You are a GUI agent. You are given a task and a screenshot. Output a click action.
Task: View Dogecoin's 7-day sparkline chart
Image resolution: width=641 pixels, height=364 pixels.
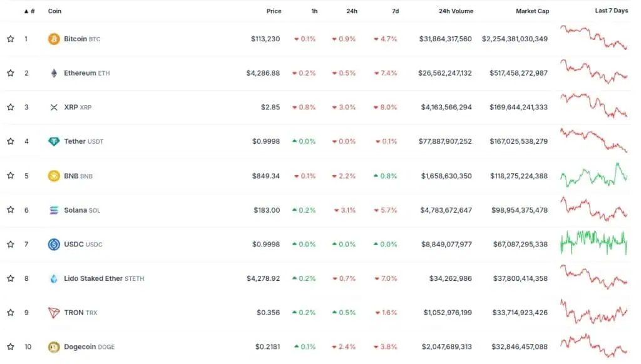coord(593,346)
